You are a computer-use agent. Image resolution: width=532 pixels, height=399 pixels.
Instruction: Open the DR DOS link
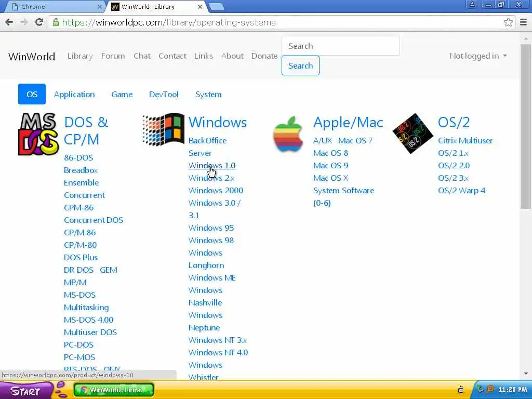[79, 270]
